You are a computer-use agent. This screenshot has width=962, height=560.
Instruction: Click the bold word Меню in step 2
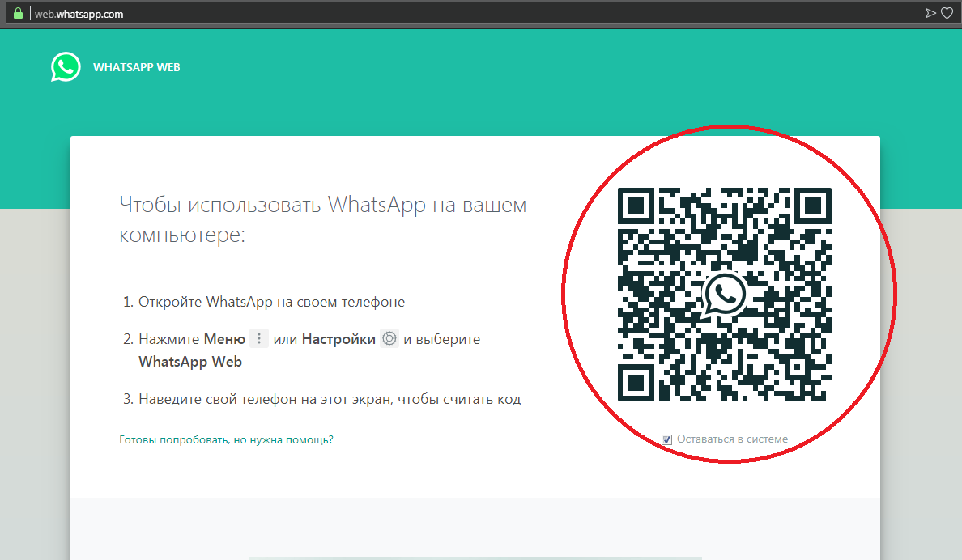pos(224,339)
